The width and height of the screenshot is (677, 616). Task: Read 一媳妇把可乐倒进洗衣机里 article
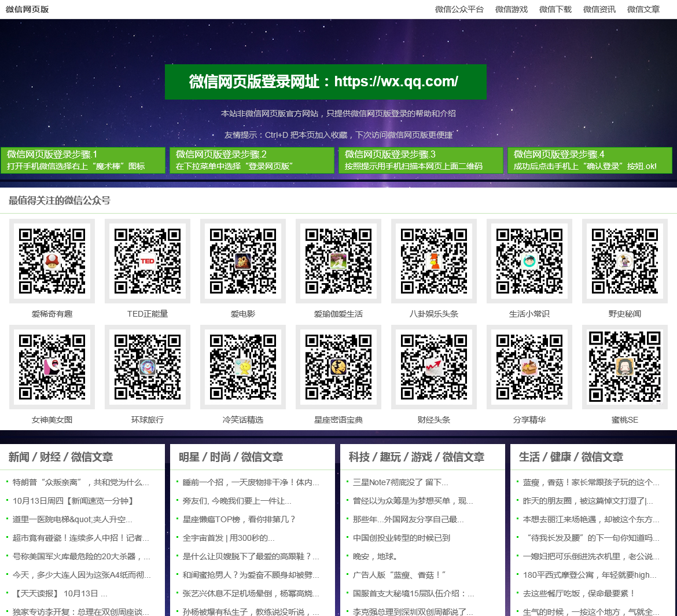point(591,557)
